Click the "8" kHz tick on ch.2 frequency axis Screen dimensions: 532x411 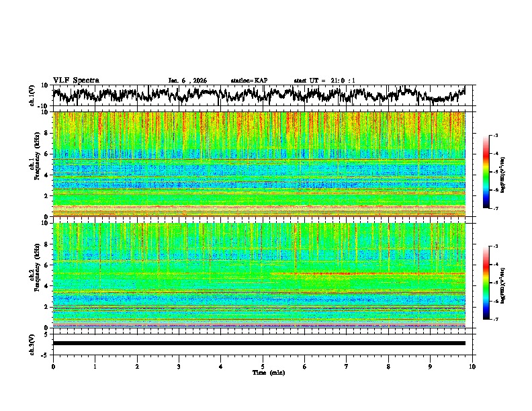(46, 244)
